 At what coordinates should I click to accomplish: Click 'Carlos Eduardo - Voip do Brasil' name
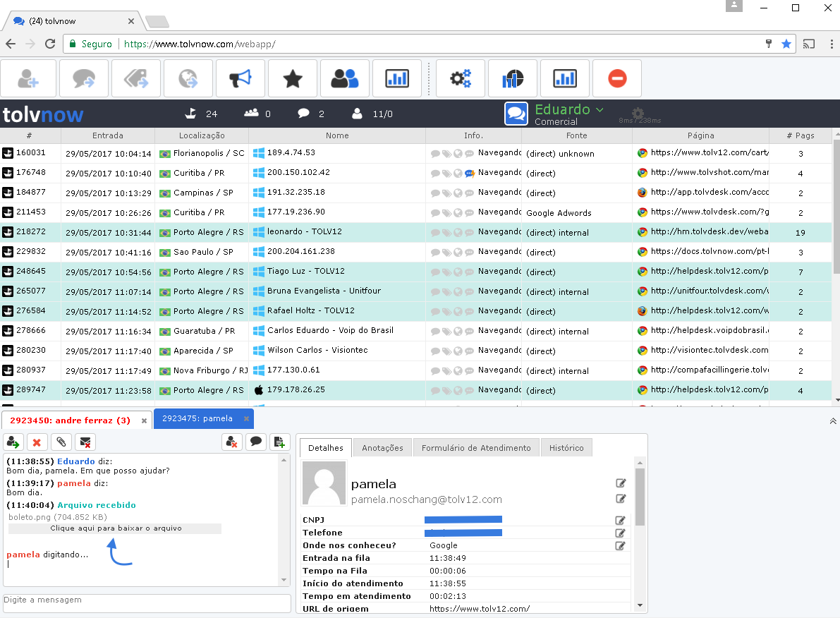pos(330,330)
